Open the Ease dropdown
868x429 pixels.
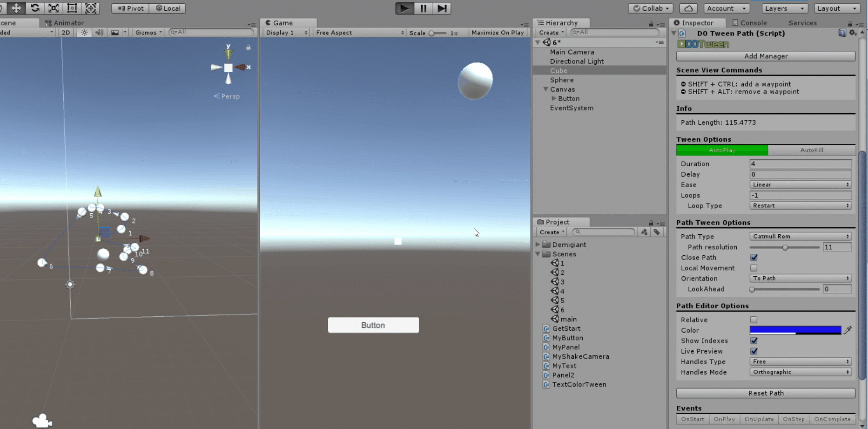[801, 185]
